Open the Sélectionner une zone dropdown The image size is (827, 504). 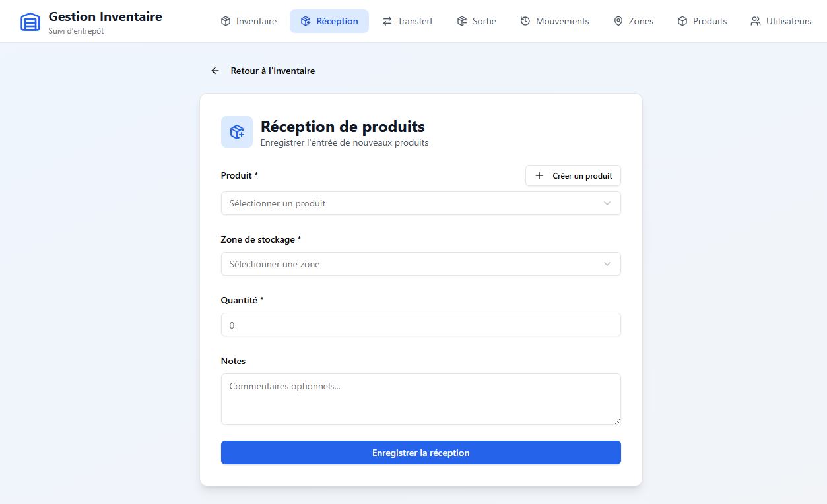point(421,264)
